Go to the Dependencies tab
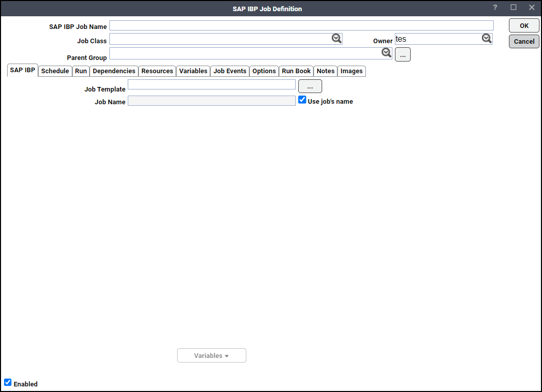This screenshot has height=392, width=542. pos(114,71)
